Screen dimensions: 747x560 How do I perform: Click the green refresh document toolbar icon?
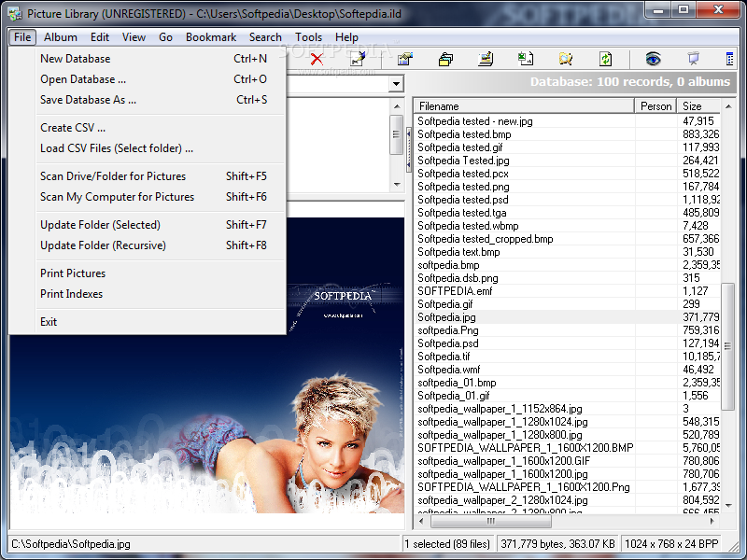point(605,59)
